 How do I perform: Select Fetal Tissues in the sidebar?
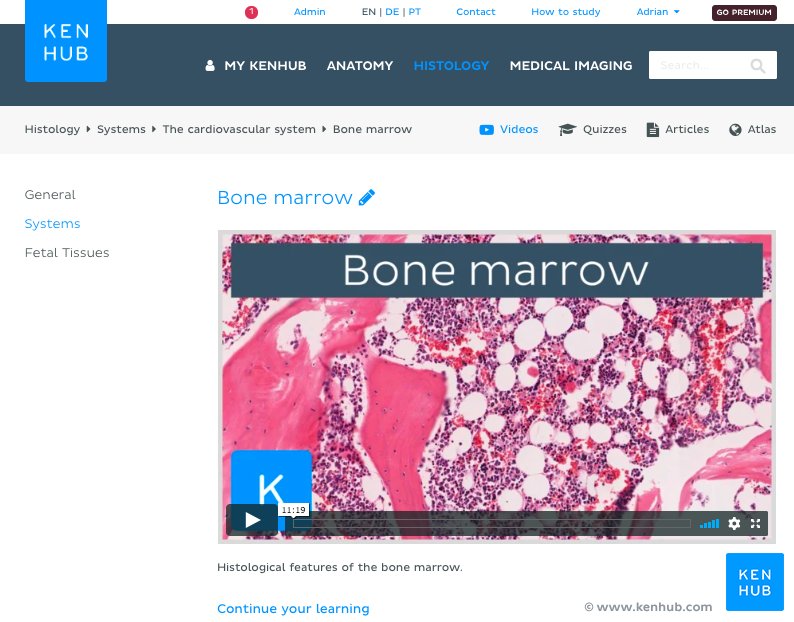[x=67, y=252]
